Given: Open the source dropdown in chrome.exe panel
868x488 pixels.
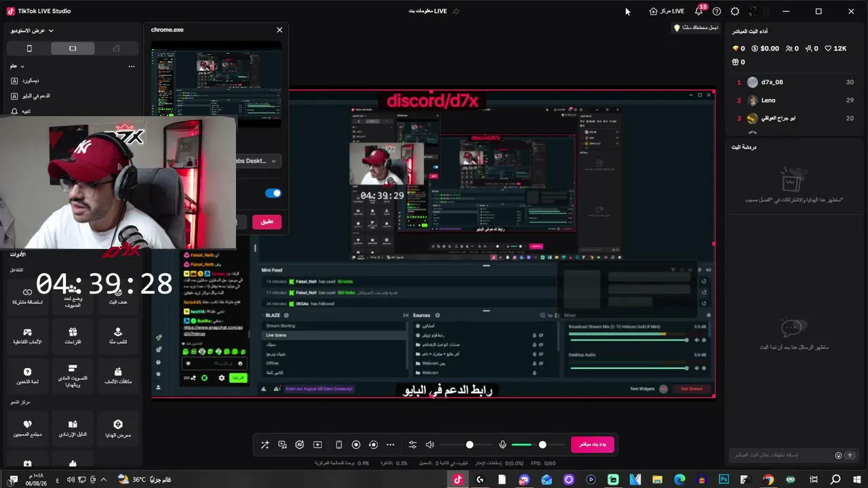Looking at the screenshot, I should 258,161.
